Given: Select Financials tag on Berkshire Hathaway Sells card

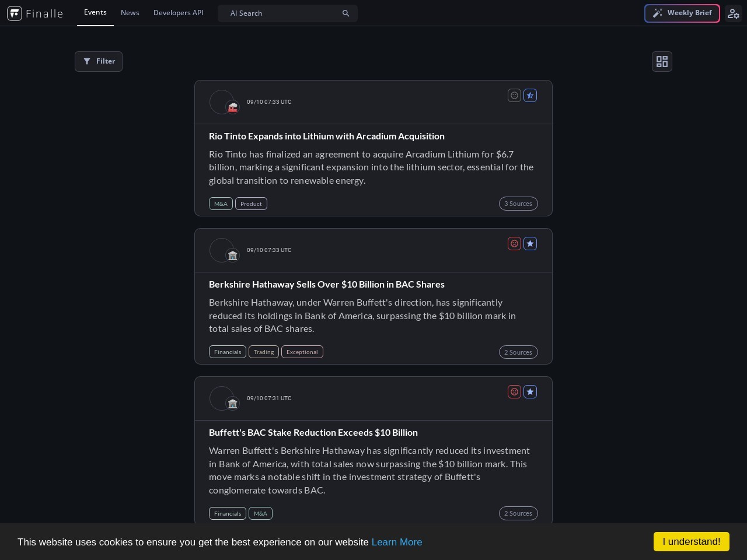Looking at the screenshot, I should [x=228, y=352].
